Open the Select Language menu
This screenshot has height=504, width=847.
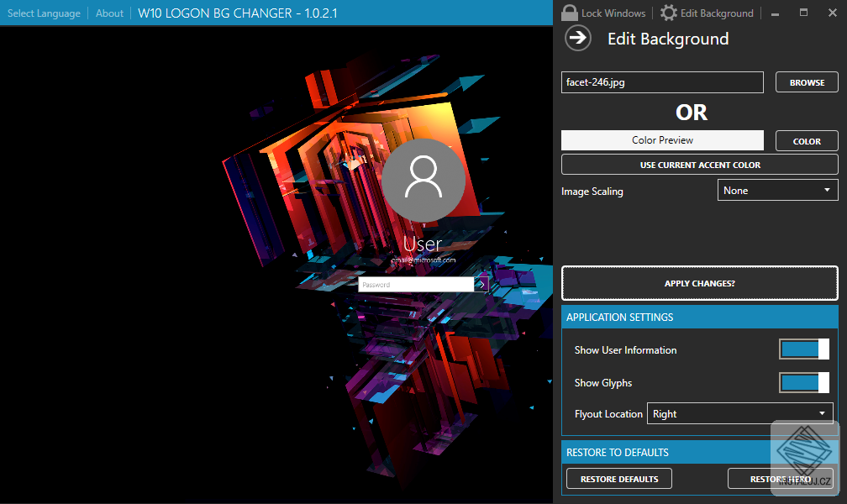coord(44,13)
